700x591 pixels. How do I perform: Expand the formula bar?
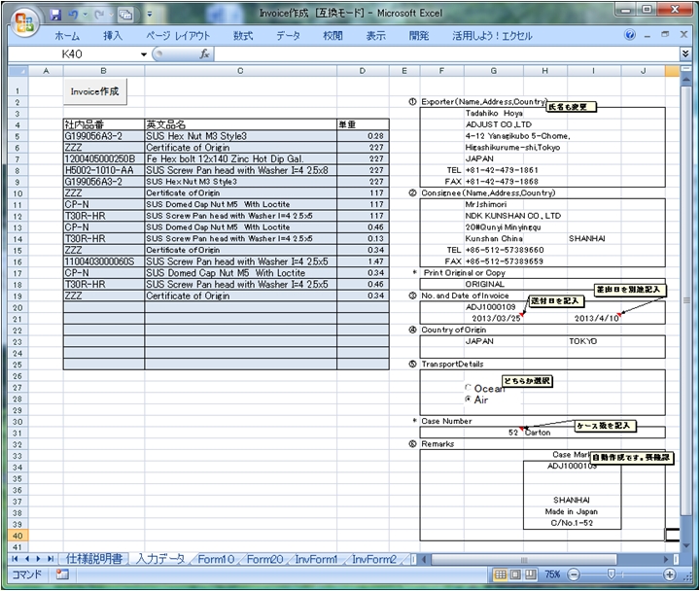click(685, 54)
